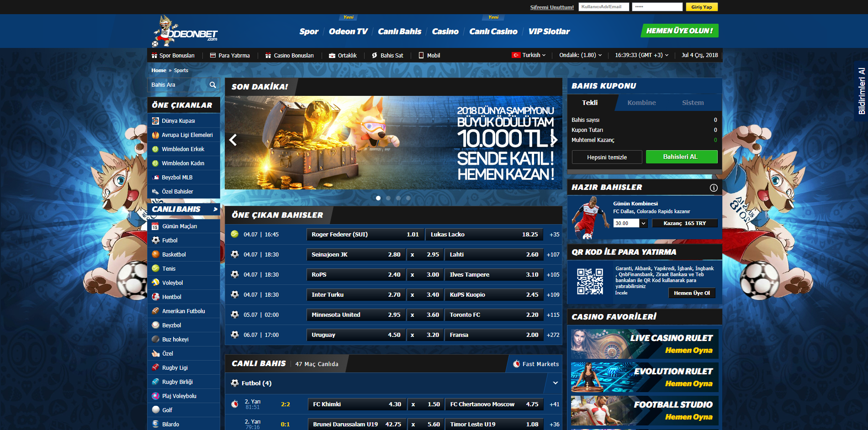This screenshot has height=430, width=868.
Task: Go to VIP Slotlar menu
Action: (x=549, y=31)
